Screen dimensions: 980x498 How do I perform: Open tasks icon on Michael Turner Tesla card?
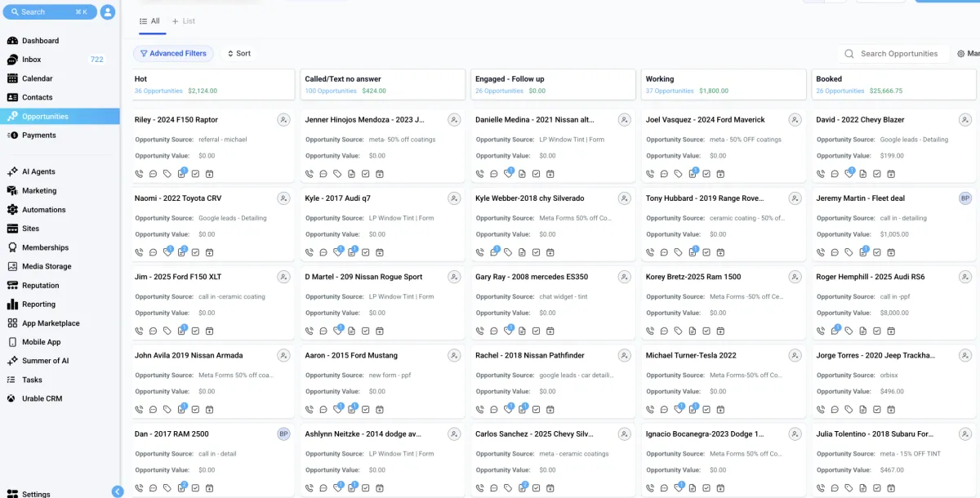(x=707, y=409)
